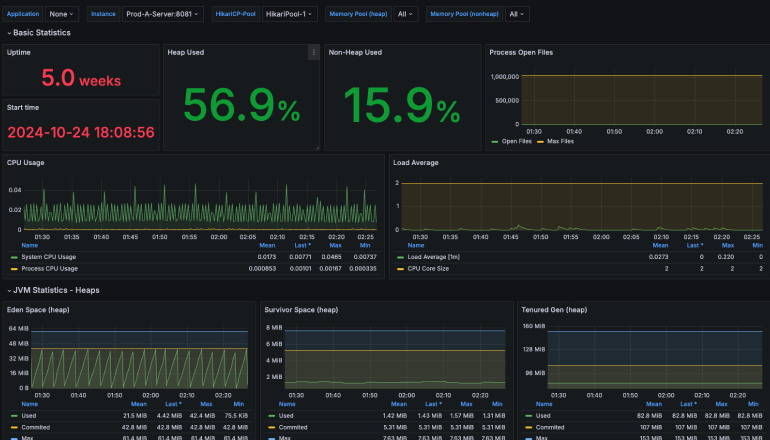The image size is (770, 440).
Task: Toggle Process CPU Usage series visibility
Action: pos(50,269)
